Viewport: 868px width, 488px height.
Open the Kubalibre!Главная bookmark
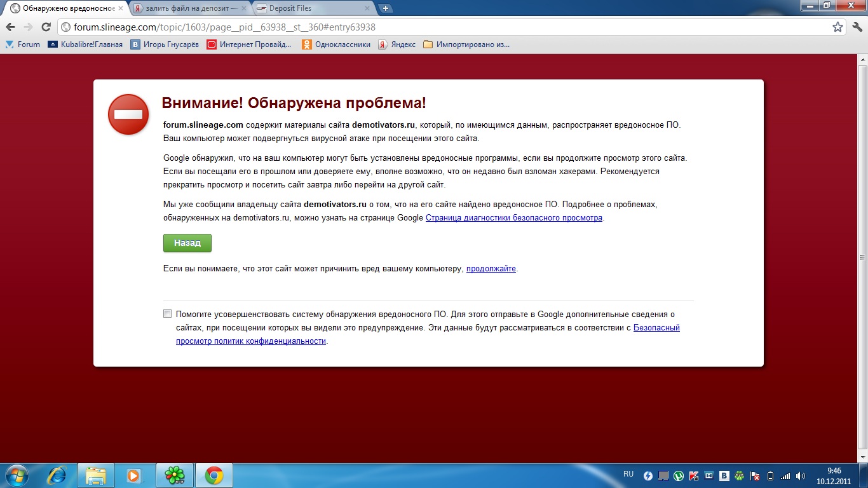pyautogui.click(x=85, y=44)
